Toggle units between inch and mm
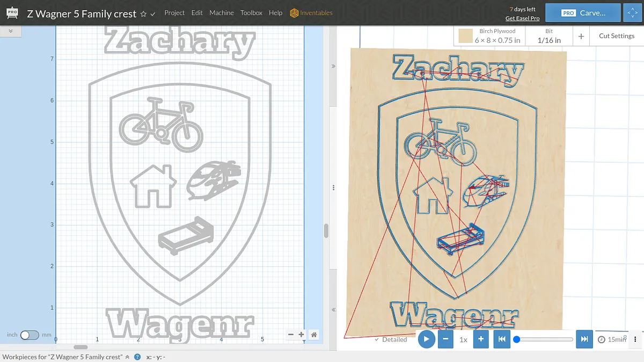 pos(30,335)
